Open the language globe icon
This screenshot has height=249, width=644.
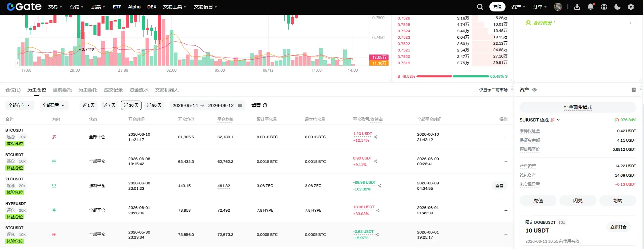coord(604,7)
